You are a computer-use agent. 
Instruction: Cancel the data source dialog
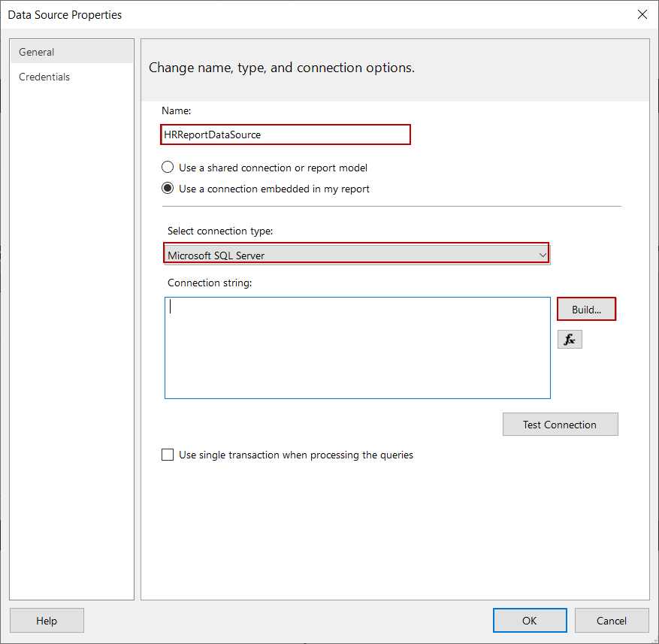click(612, 621)
